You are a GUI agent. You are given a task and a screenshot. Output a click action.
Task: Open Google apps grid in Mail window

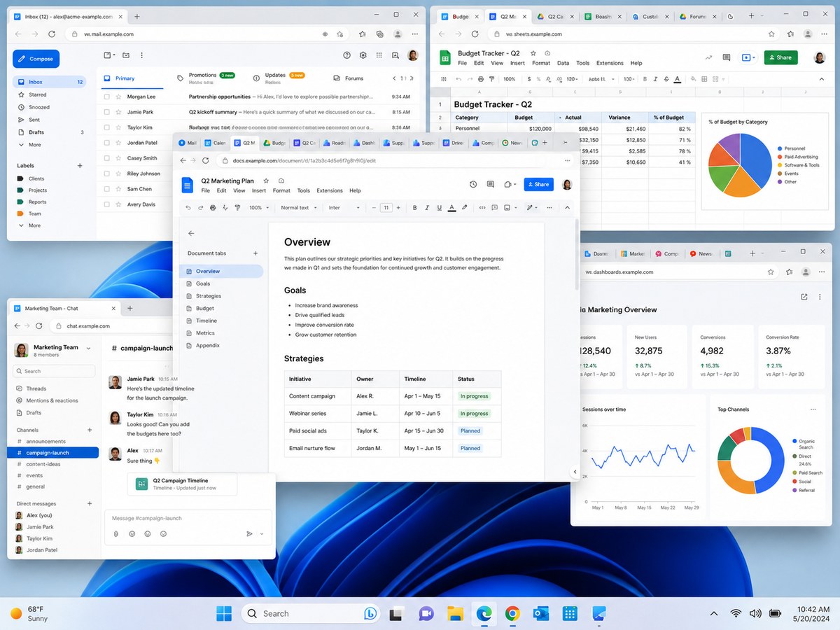point(379,55)
